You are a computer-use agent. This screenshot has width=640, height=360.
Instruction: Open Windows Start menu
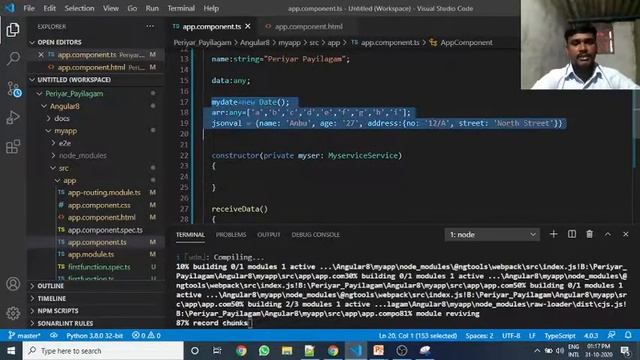[11, 351]
